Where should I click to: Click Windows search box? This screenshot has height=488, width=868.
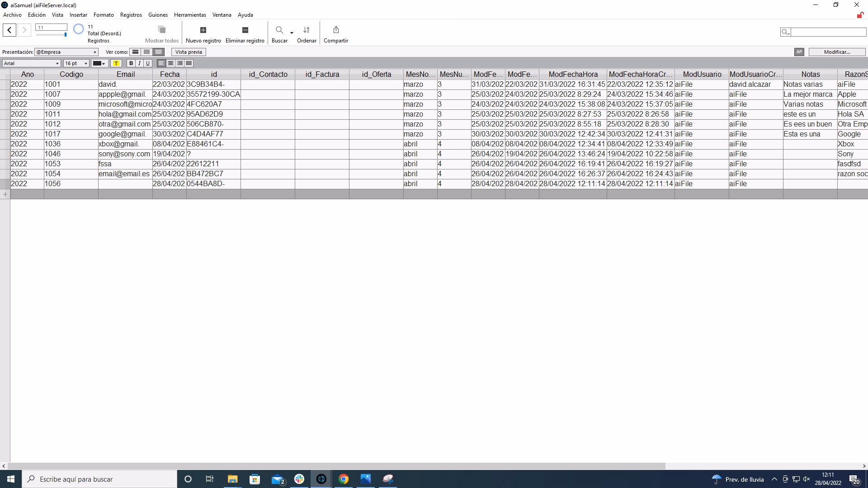pyautogui.click(x=99, y=479)
